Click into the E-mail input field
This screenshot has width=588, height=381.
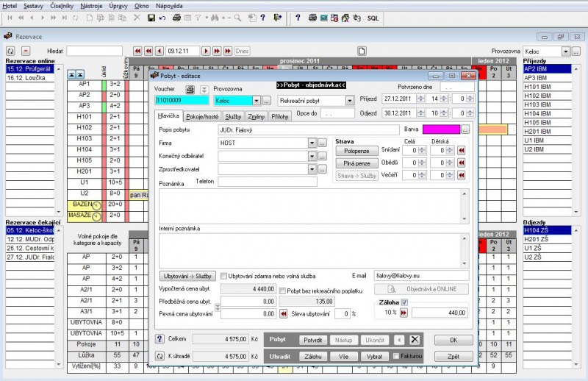[x=420, y=276]
